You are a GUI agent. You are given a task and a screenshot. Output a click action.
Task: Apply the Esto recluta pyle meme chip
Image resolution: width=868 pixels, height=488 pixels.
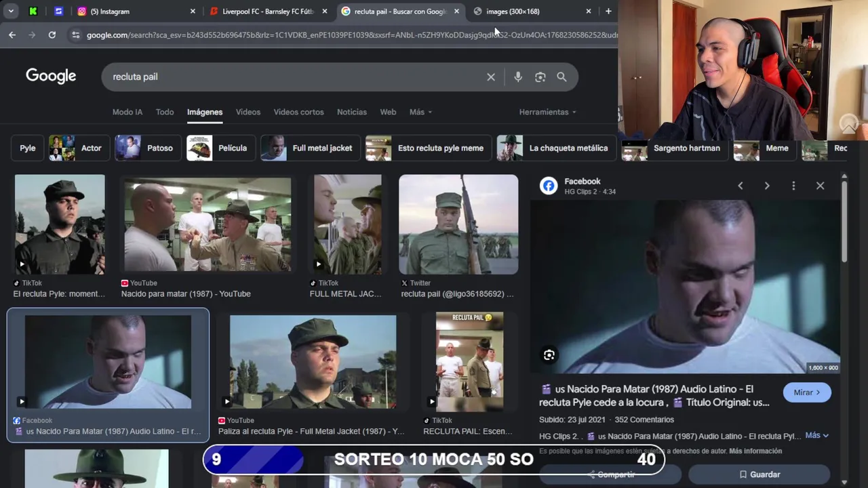pos(428,148)
